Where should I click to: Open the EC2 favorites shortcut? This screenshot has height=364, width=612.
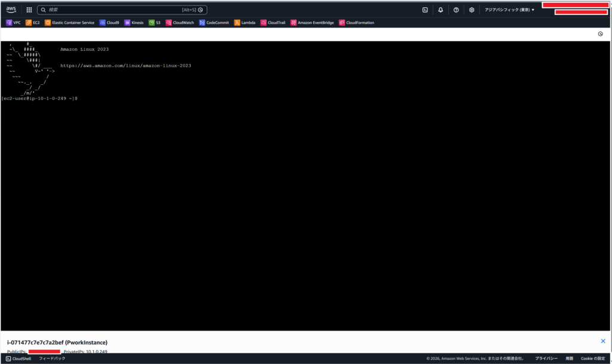[x=32, y=23]
